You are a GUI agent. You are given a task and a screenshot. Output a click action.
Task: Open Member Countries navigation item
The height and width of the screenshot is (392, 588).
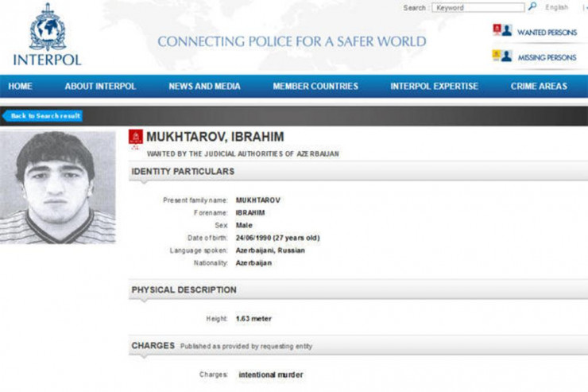[315, 86]
